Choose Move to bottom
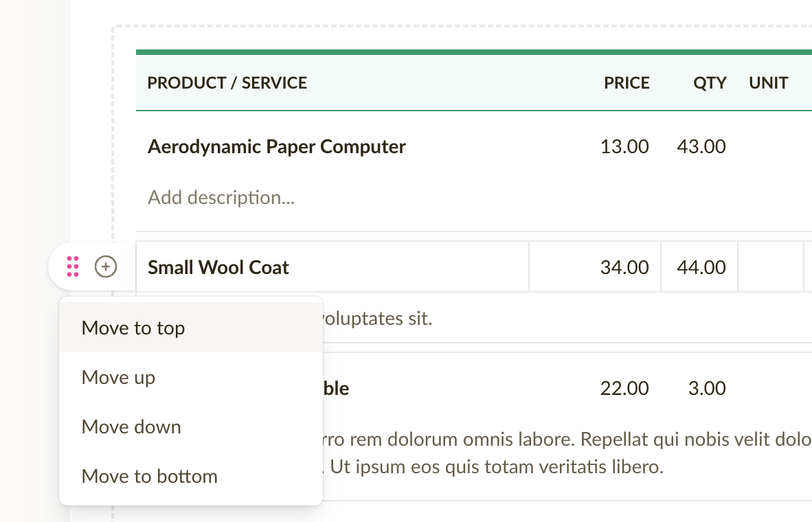This screenshot has height=522, width=812. [191, 477]
